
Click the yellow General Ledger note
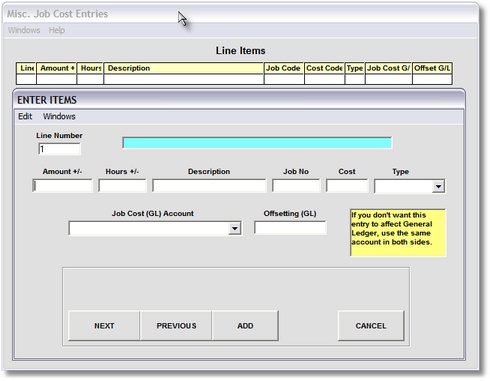coord(398,233)
